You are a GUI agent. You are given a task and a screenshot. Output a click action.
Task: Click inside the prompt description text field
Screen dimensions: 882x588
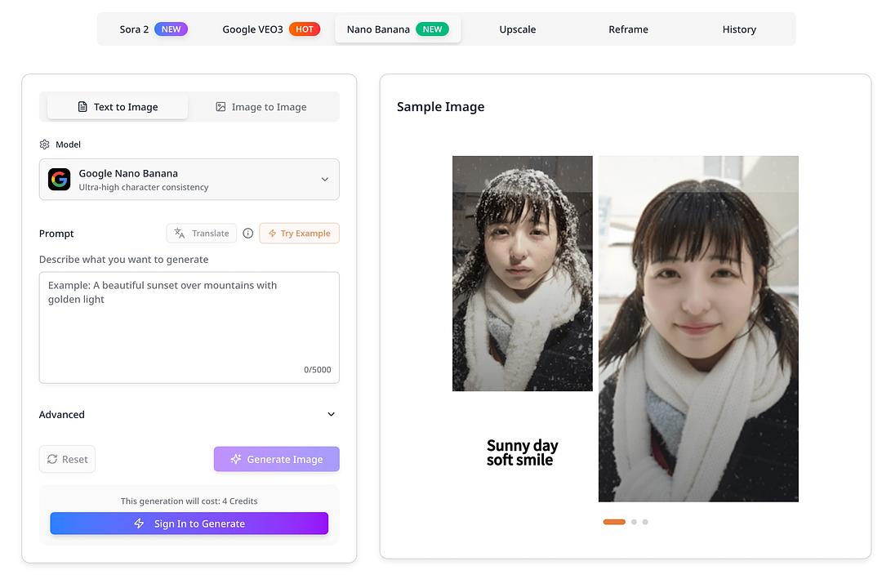(189, 327)
